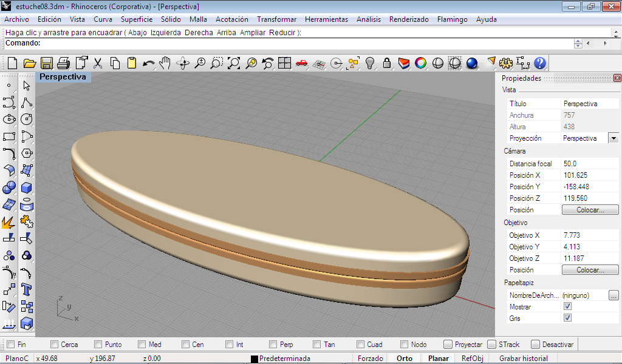
Task: Click the light bulb Hide objects icon
Action: pyautogui.click(x=369, y=63)
